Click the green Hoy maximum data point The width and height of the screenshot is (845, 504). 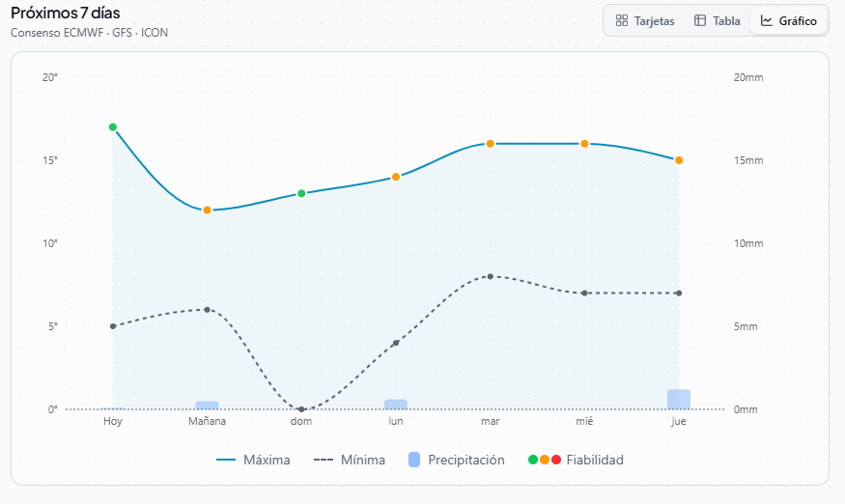(113, 127)
